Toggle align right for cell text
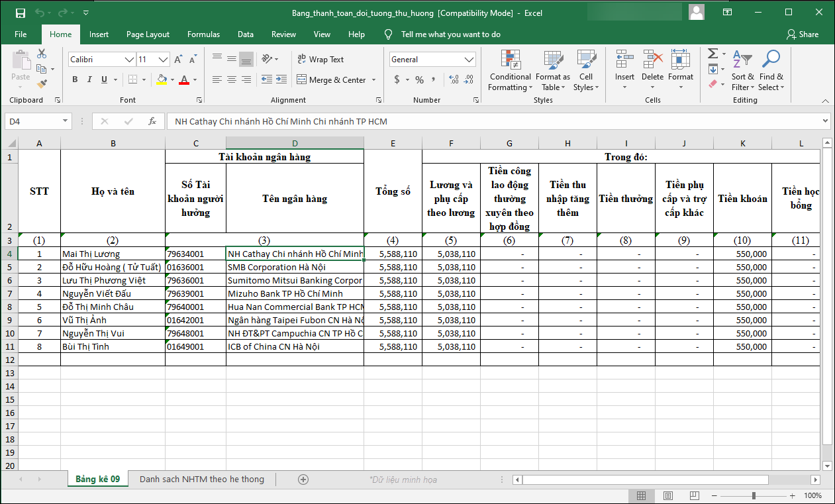Screen dimensions: 835x504 246,79
